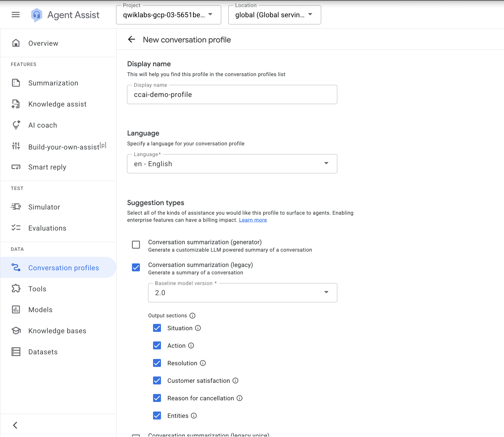Click the Display name text field
Image resolution: width=504 pixels, height=437 pixels.
(x=232, y=95)
